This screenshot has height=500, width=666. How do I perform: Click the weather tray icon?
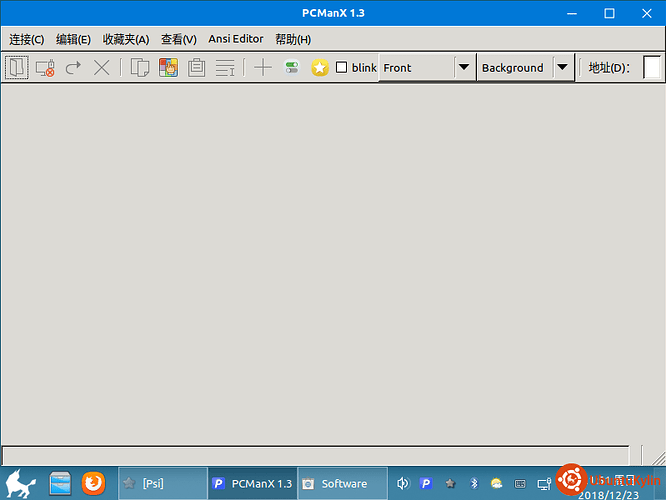click(496, 483)
